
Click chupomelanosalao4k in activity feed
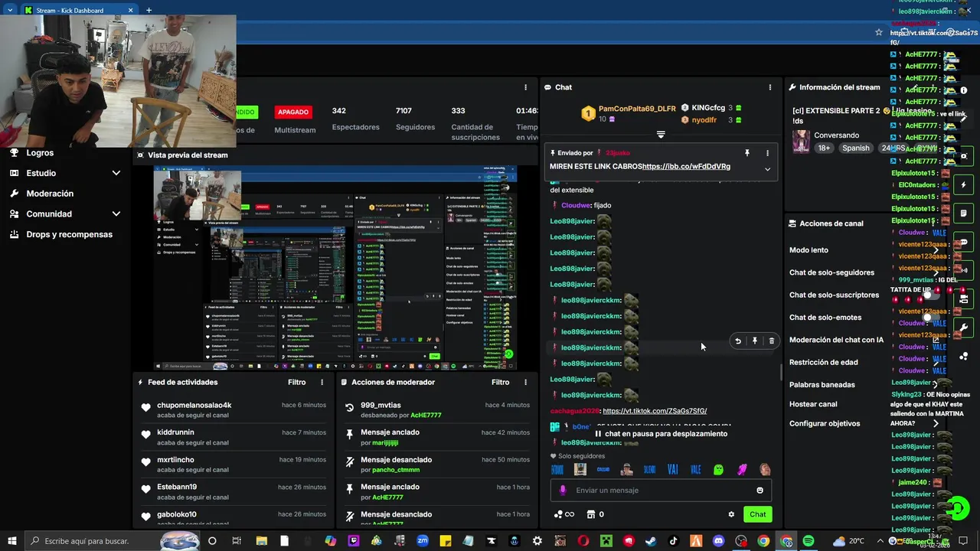(x=194, y=405)
